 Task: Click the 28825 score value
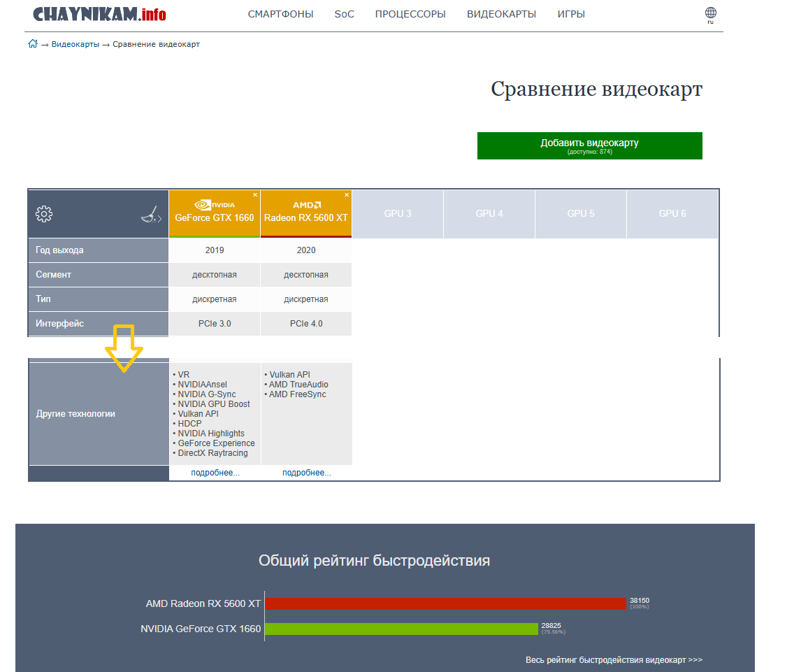coord(551,625)
